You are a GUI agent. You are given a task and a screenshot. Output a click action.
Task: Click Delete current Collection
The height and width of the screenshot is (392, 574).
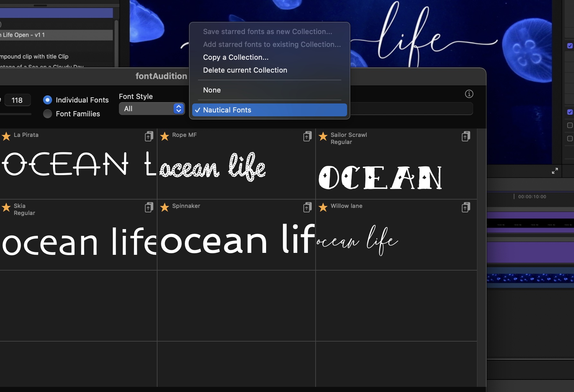(x=245, y=70)
